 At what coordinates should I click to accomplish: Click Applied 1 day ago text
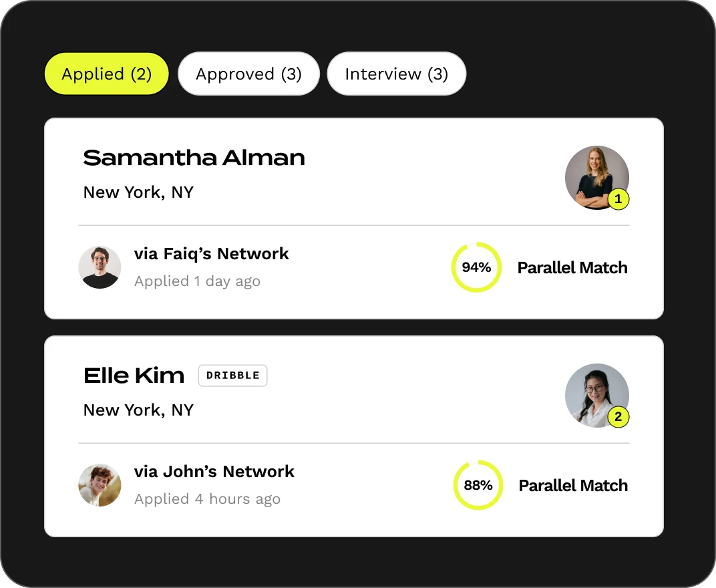(x=197, y=281)
